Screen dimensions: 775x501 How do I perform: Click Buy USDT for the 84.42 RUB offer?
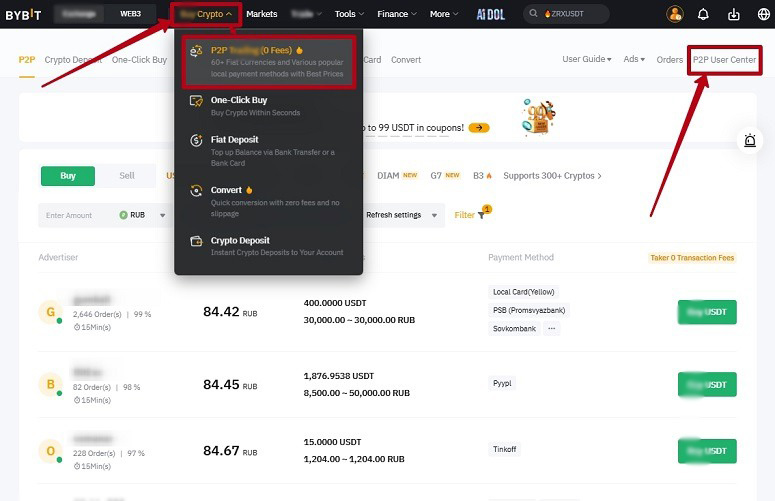[x=706, y=312]
